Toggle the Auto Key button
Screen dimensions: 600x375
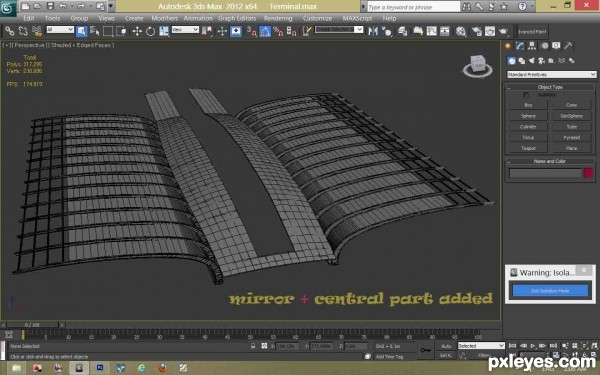coord(446,346)
